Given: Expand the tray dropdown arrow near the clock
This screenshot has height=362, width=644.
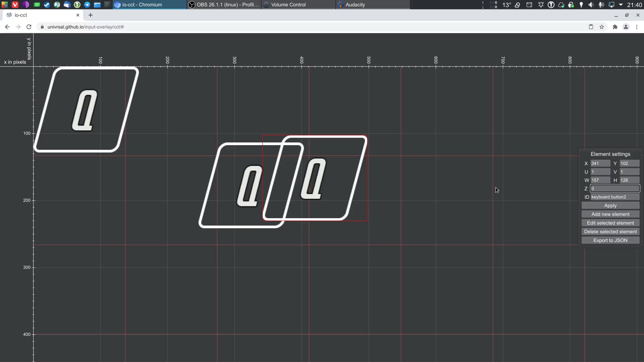Looking at the screenshot, I should pos(621,5).
